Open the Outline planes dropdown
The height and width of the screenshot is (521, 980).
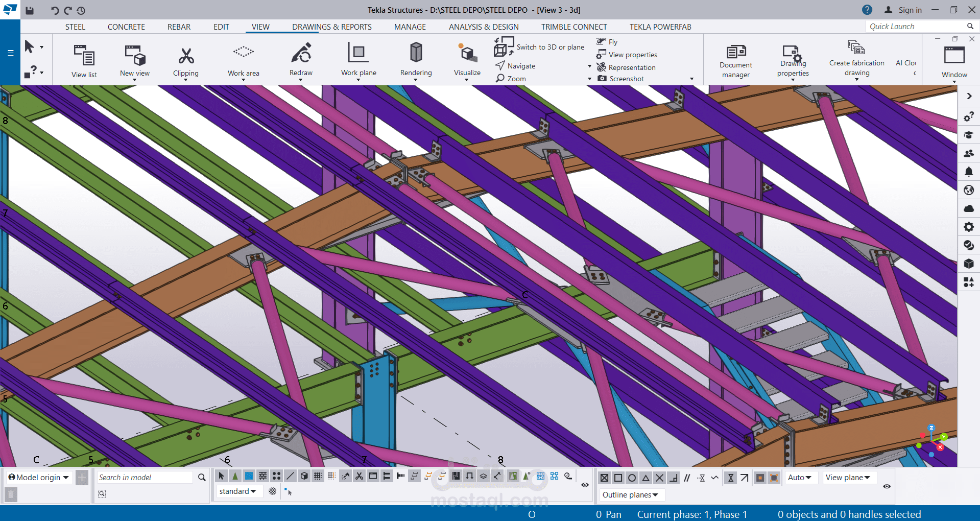coord(630,495)
